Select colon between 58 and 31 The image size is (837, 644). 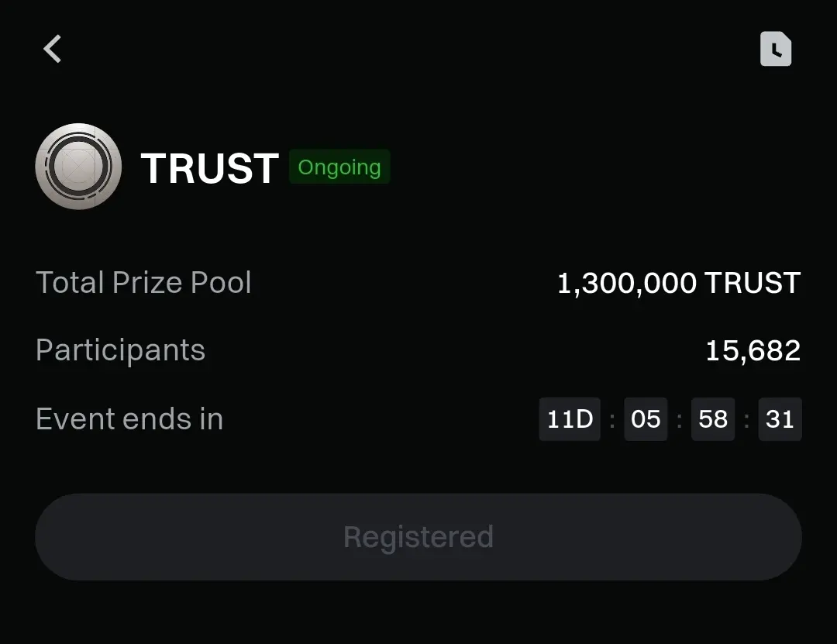pyautogui.click(x=746, y=420)
